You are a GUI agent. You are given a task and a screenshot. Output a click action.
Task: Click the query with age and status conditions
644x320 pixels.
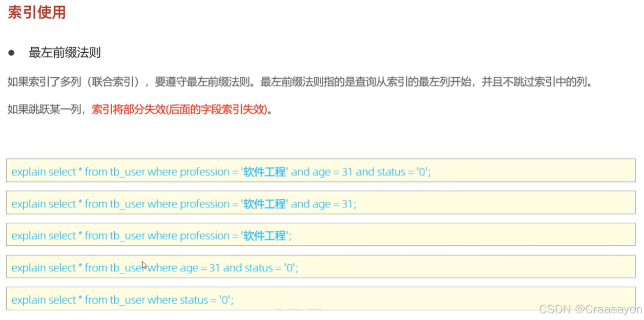coord(154,267)
